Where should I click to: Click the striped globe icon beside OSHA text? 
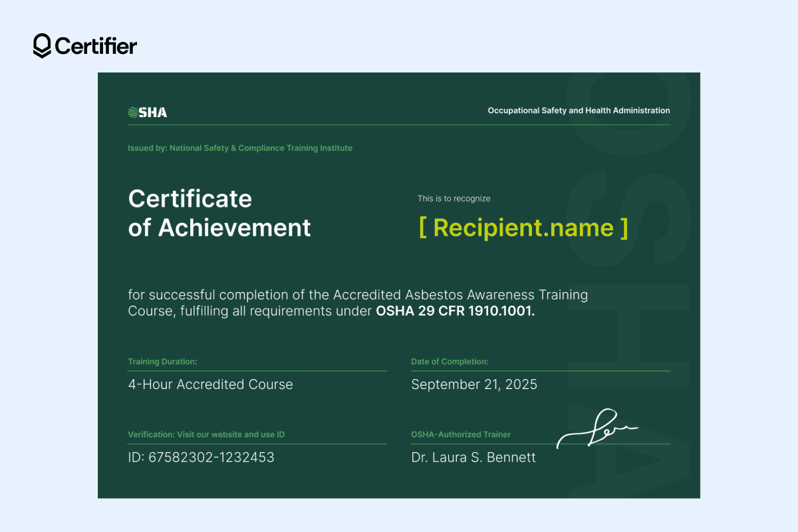[132, 110]
